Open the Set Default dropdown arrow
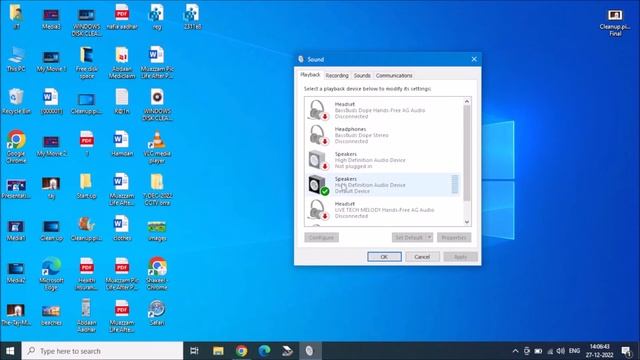Image resolution: width=640 pixels, height=360 pixels. [429, 238]
